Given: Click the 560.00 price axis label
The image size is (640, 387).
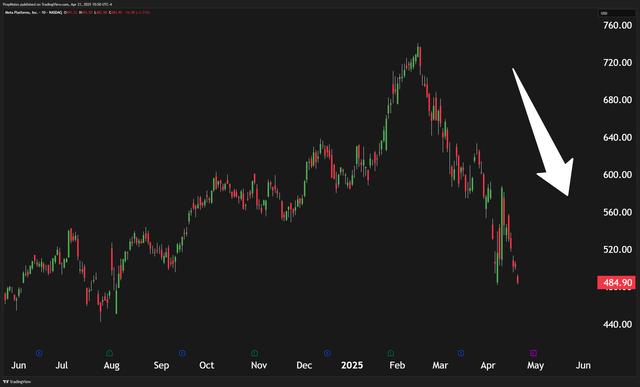Looking at the screenshot, I should [x=617, y=212].
